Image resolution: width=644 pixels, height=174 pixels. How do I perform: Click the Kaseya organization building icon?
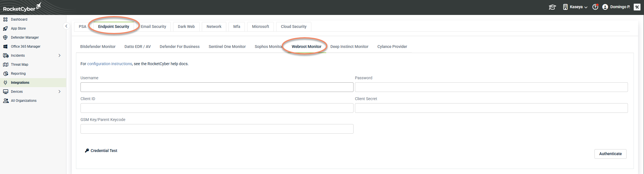coord(565,7)
